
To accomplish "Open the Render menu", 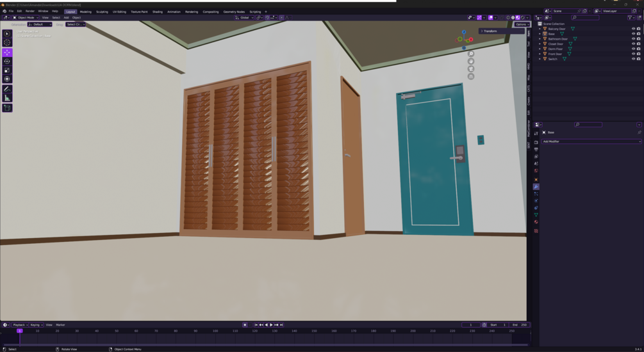I will pyautogui.click(x=30, y=11).
